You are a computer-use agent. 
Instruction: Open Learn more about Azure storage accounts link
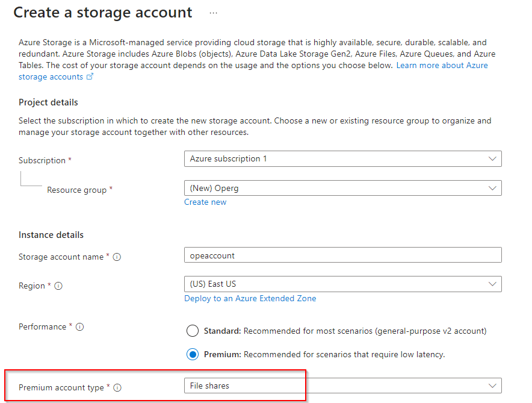pos(442,65)
